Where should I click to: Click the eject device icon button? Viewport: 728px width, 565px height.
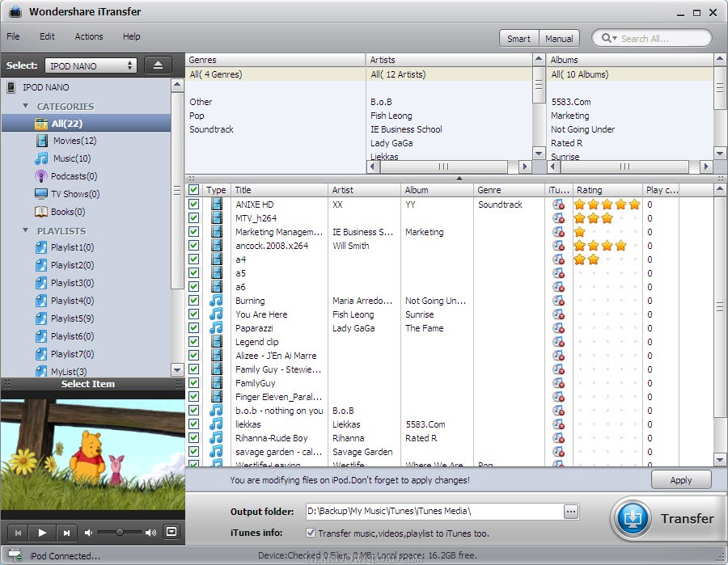[158, 65]
